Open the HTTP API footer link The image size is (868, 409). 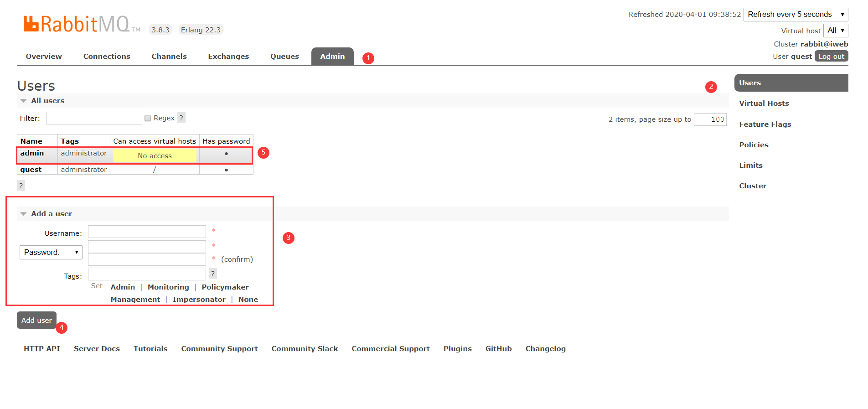pyautogui.click(x=42, y=349)
